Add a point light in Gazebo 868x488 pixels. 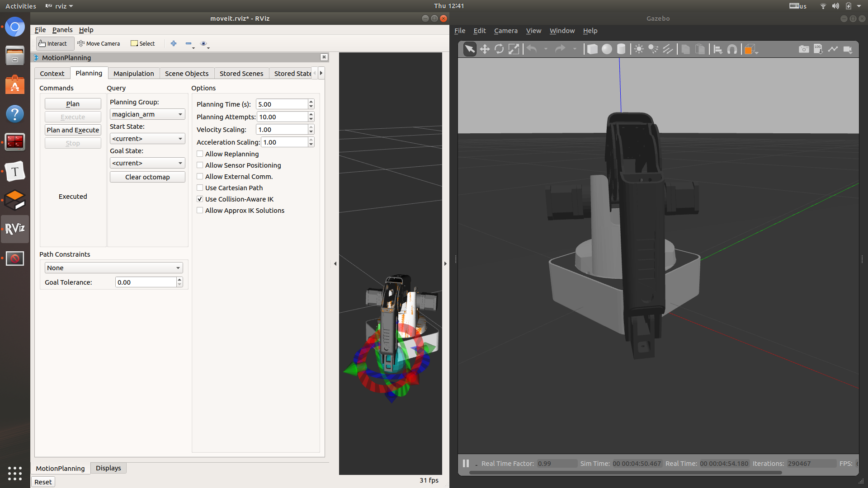(x=639, y=49)
